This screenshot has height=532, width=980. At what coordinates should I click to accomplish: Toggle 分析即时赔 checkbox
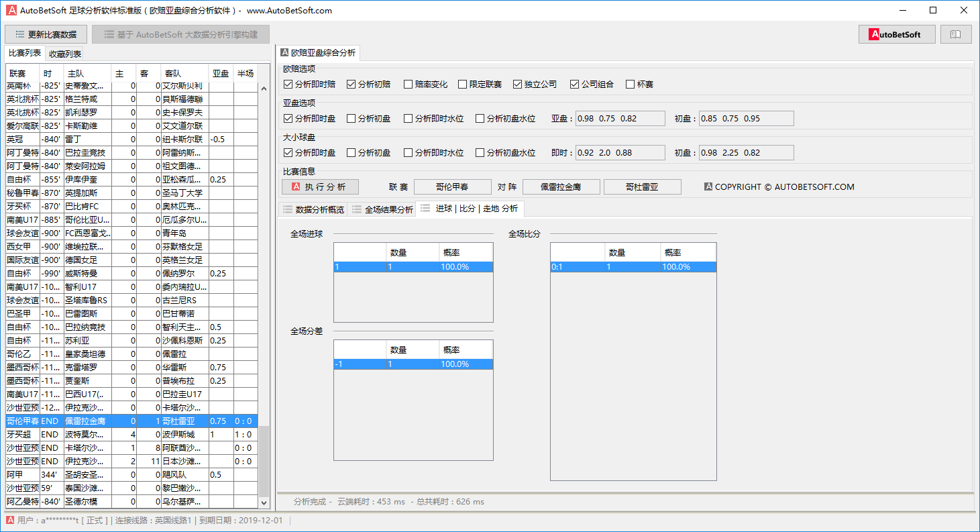tap(309, 85)
